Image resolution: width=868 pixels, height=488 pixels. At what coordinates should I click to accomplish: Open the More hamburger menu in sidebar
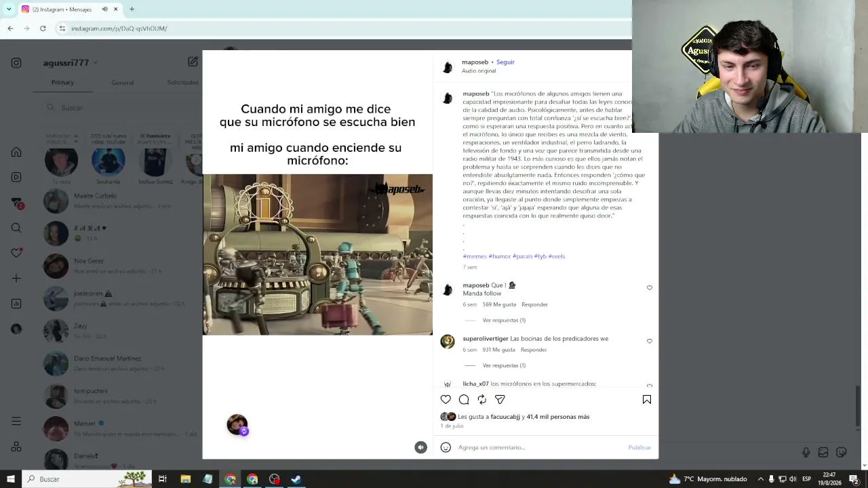(x=16, y=422)
